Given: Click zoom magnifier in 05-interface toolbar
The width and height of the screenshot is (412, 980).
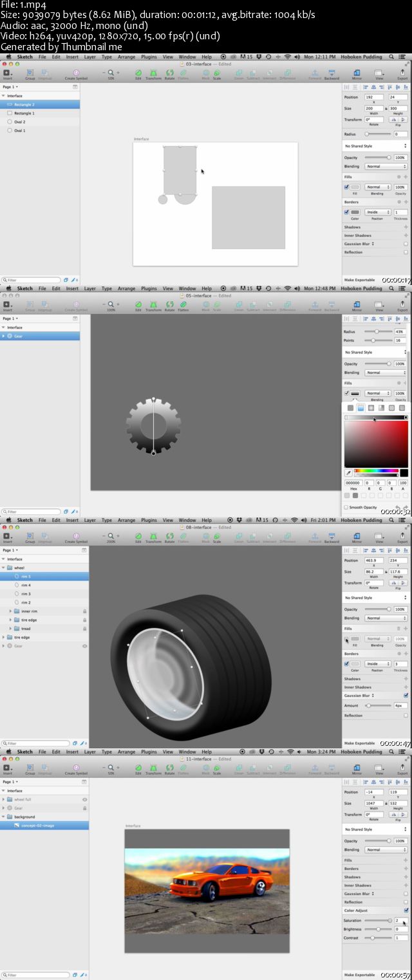Looking at the screenshot, I should point(111,304).
